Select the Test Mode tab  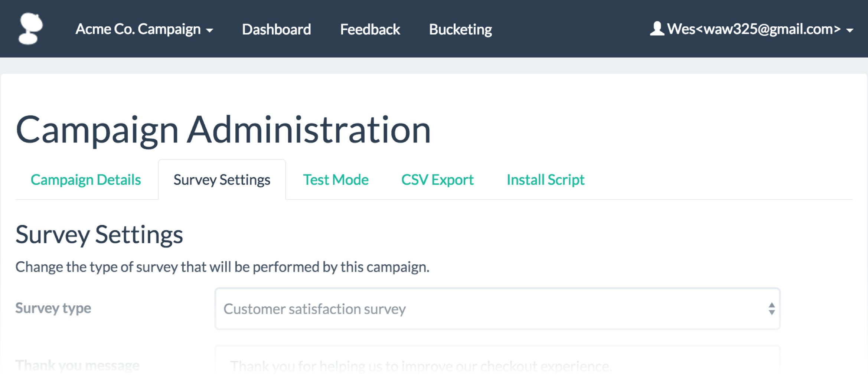point(335,180)
